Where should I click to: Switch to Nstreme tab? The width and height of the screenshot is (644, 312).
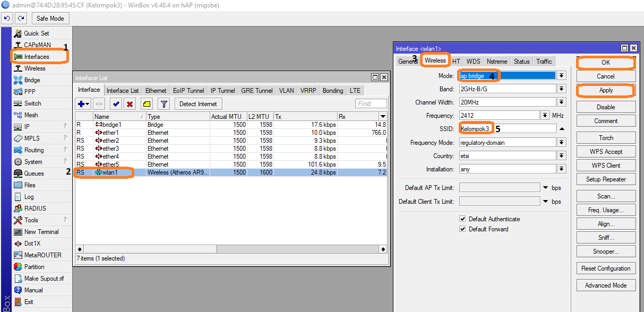coord(497,62)
